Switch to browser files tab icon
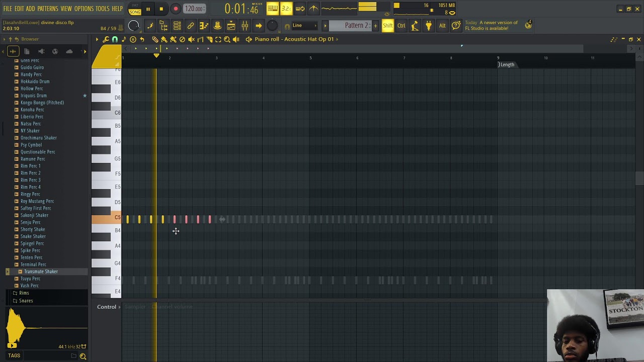644x362 pixels. (27, 51)
